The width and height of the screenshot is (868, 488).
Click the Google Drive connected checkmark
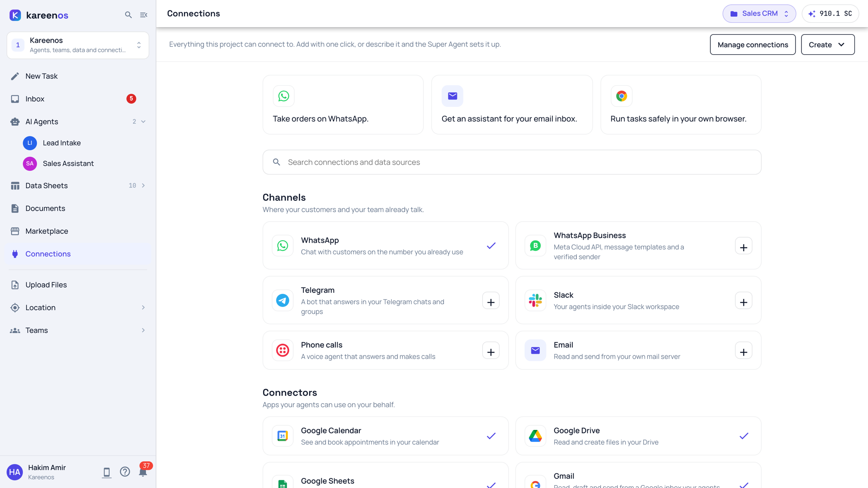pyautogui.click(x=744, y=436)
